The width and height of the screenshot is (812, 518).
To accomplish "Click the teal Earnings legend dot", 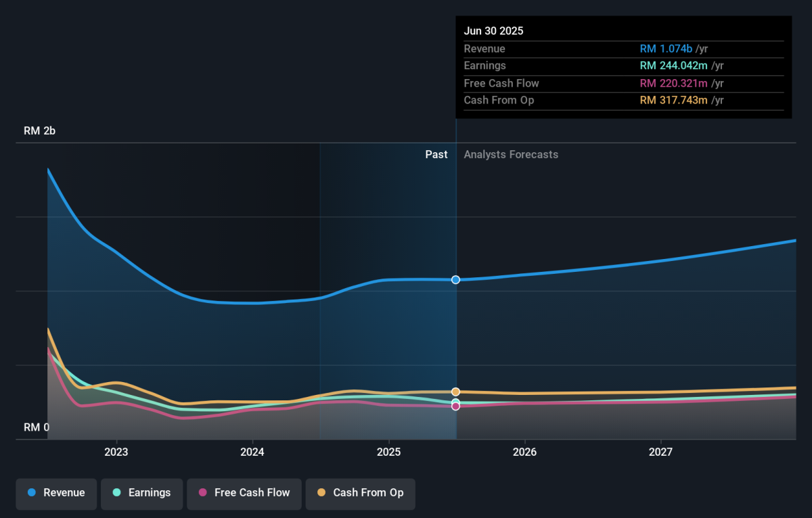I will tap(117, 493).
